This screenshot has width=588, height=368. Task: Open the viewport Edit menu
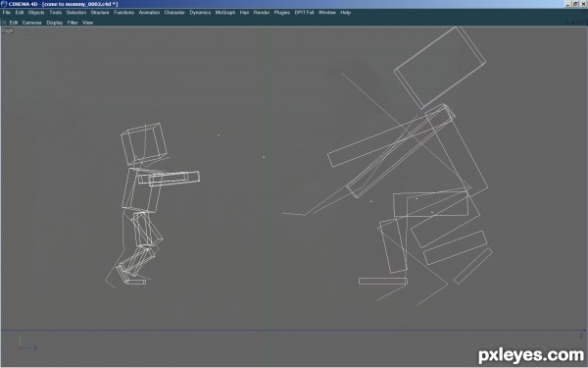coord(14,23)
